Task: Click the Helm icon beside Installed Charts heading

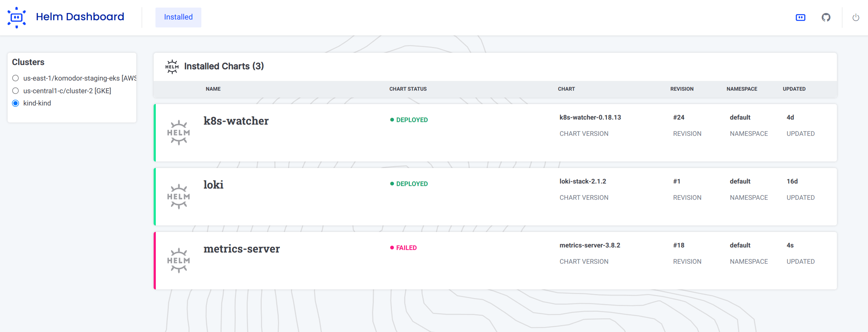Action: 172,66
